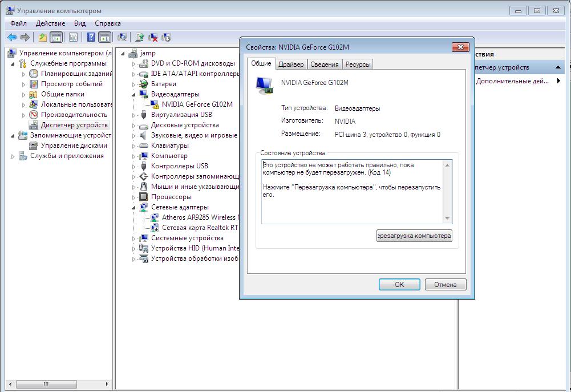Open the Вид menu
Viewport: 571px width, 392px height.
(80, 23)
